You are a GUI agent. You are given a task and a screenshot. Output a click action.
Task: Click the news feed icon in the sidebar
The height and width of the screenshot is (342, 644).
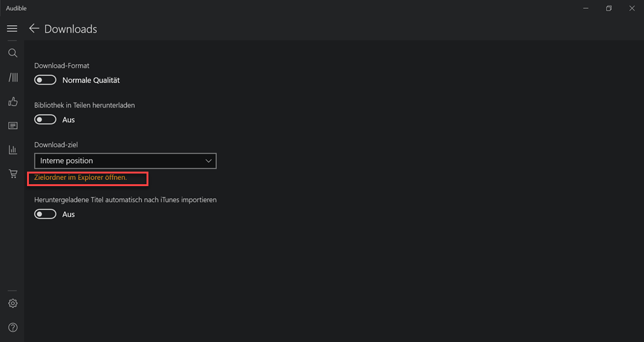click(12, 126)
